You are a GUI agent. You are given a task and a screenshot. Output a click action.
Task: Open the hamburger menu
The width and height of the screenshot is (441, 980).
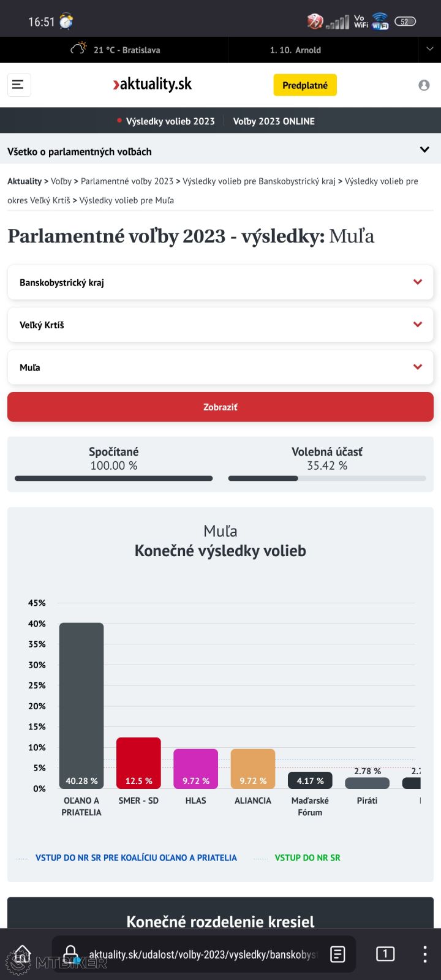tap(18, 85)
